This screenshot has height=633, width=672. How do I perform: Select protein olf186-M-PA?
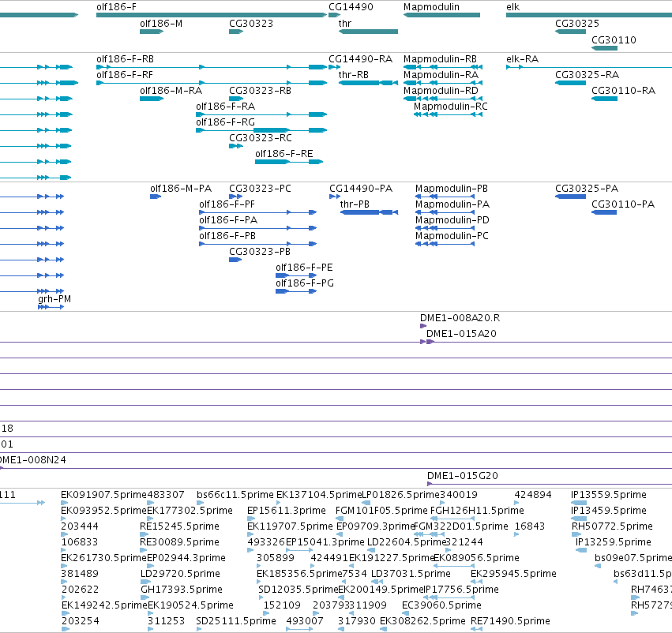pyautogui.click(x=156, y=197)
